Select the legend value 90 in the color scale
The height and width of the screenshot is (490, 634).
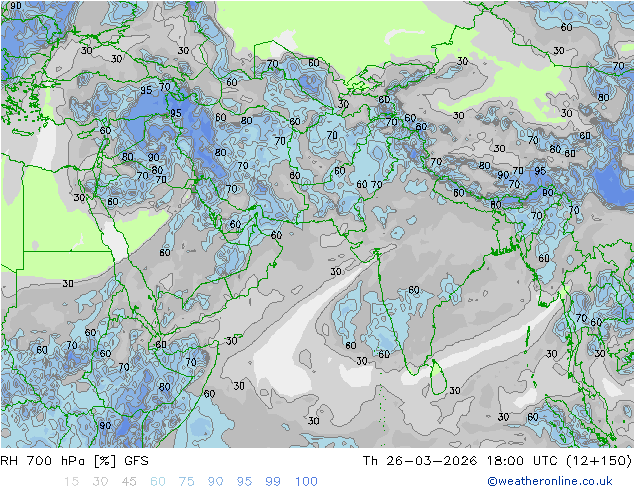(215, 482)
